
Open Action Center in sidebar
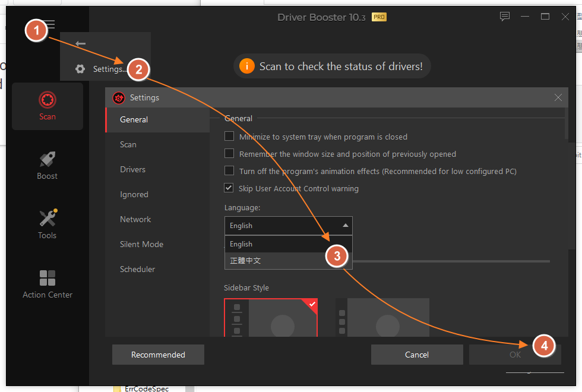tap(47, 284)
